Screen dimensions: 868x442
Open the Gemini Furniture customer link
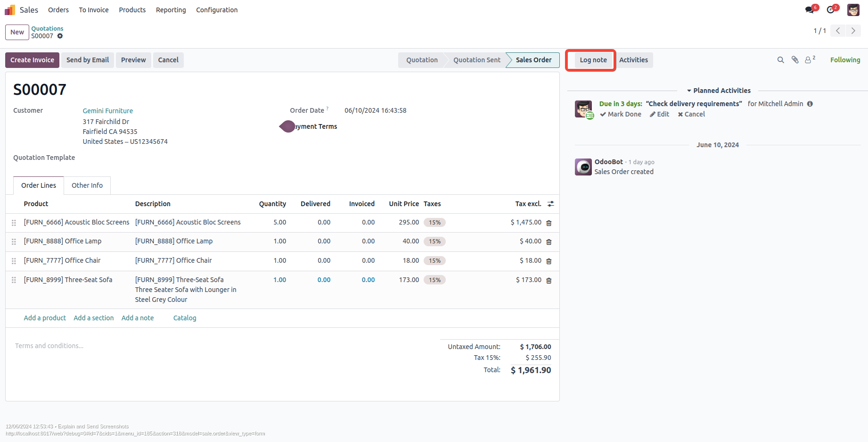108,111
